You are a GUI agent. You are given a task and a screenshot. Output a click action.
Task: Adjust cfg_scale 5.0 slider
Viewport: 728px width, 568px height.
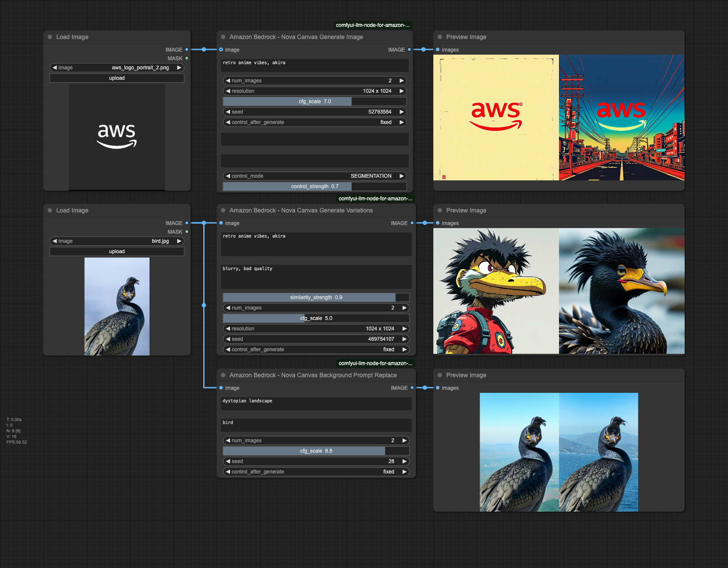(316, 318)
